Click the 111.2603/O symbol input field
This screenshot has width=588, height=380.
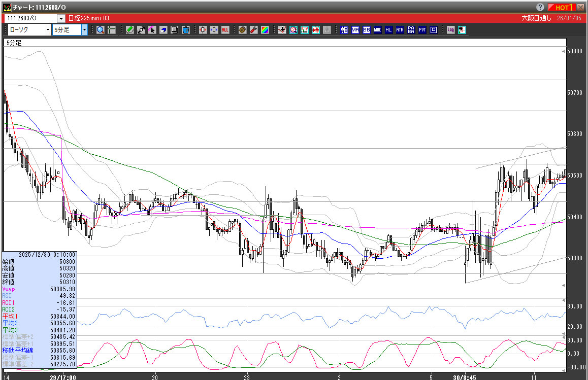click(30, 18)
